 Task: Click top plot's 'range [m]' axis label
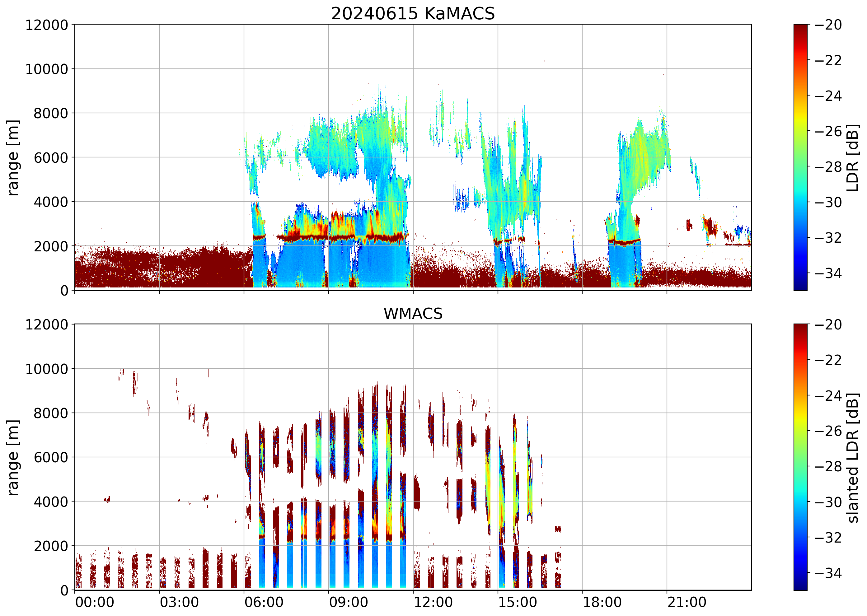pyautogui.click(x=13, y=157)
